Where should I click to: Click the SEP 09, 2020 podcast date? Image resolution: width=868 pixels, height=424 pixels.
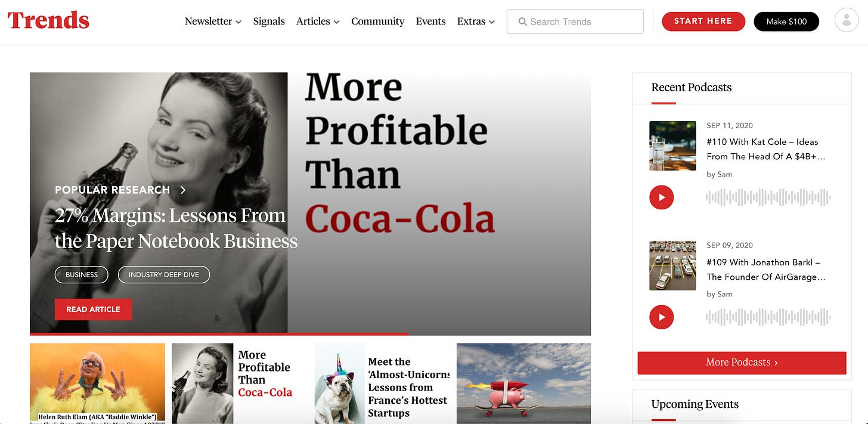point(730,245)
